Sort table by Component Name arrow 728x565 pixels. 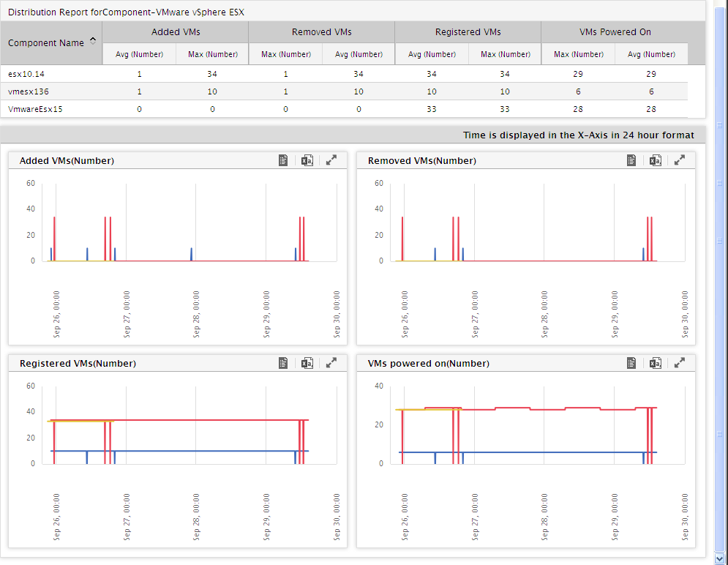93,41
